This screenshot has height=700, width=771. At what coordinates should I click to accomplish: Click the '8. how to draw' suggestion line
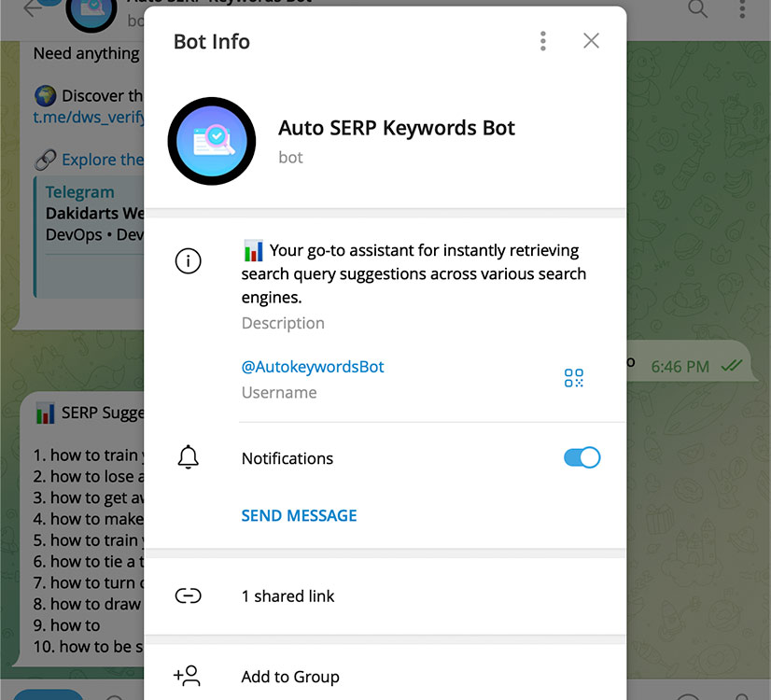coord(87,604)
